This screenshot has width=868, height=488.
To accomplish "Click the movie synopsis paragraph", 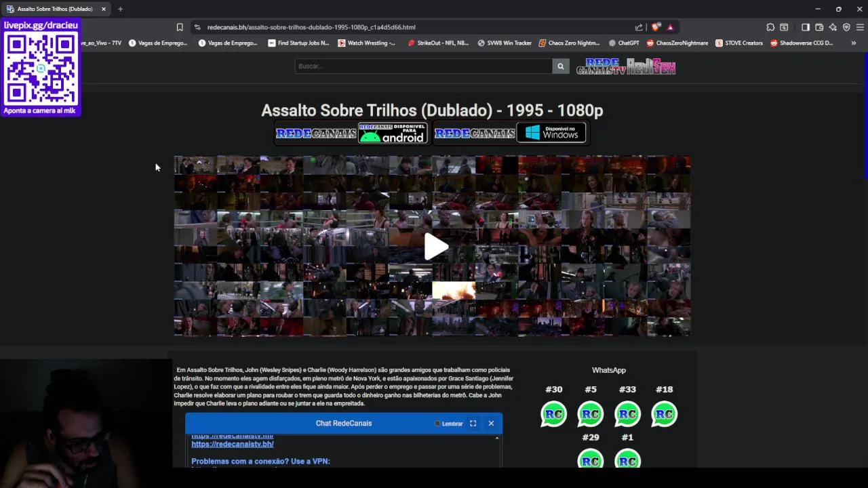I will (344, 386).
